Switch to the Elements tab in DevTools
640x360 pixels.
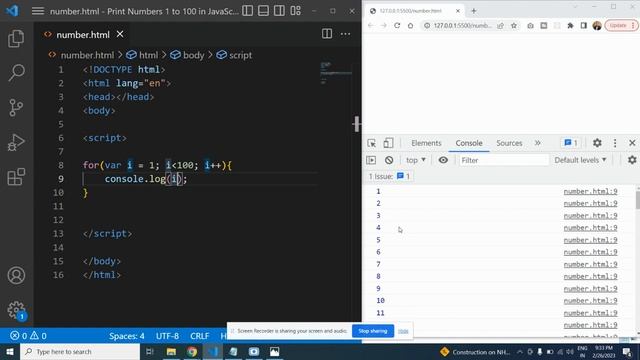pyautogui.click(x=426, y=143)
